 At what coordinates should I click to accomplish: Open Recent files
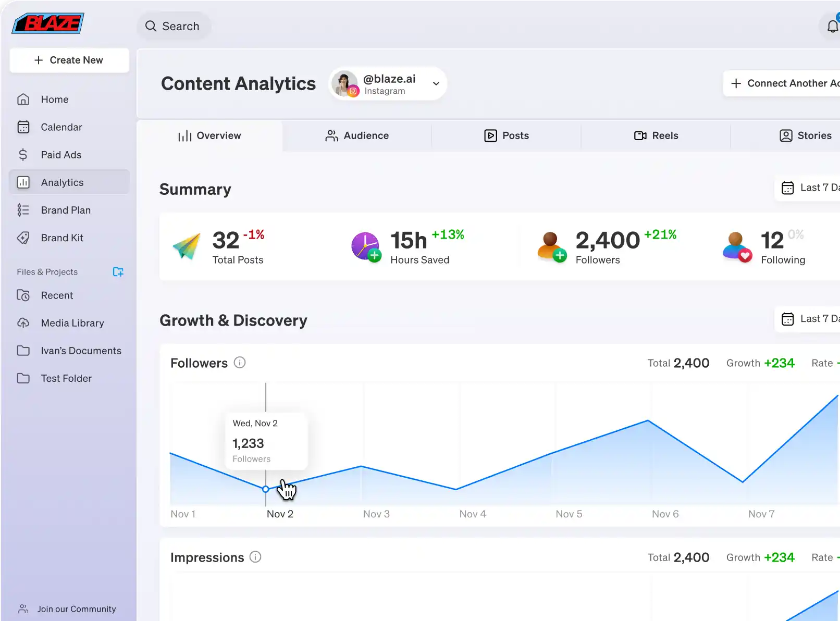coord(69,295)
